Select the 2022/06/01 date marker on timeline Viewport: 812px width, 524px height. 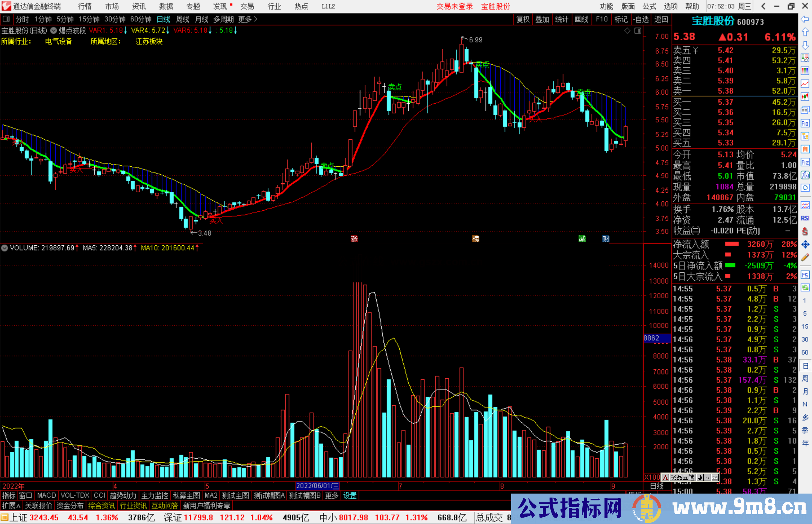pyautogui.click(x=318, y=486)
